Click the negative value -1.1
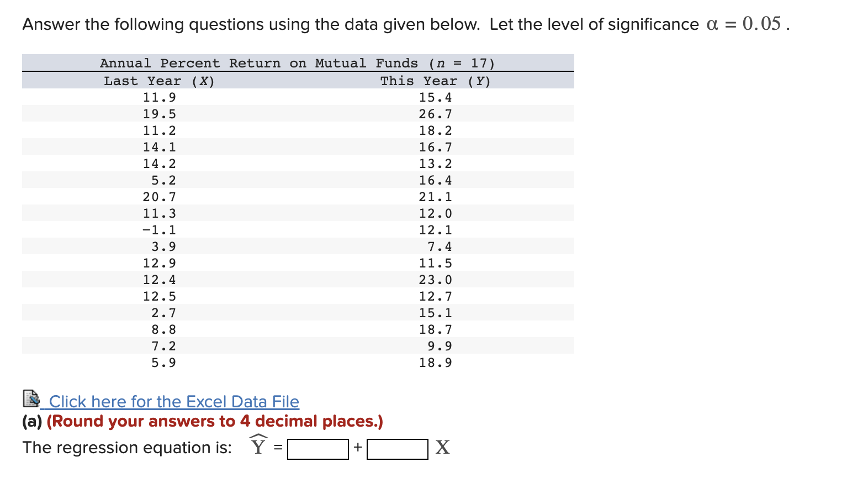The height and width of the screenshot is (483, 868). pos(159,229)
